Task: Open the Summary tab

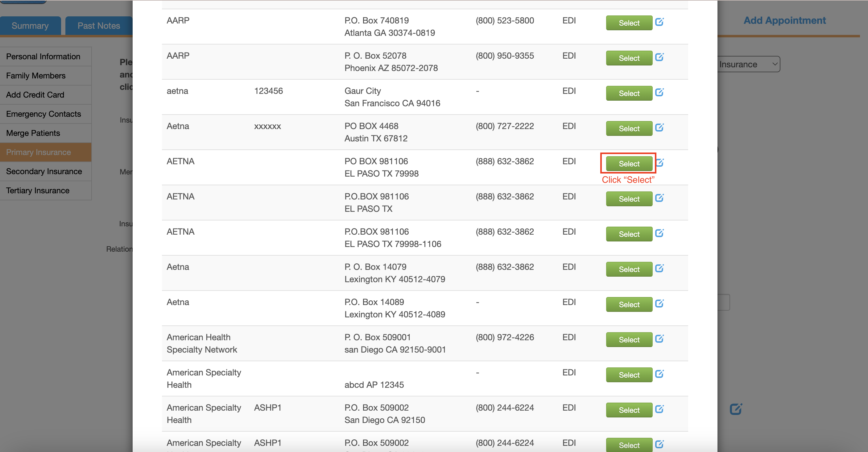Action: coord(30,26)
